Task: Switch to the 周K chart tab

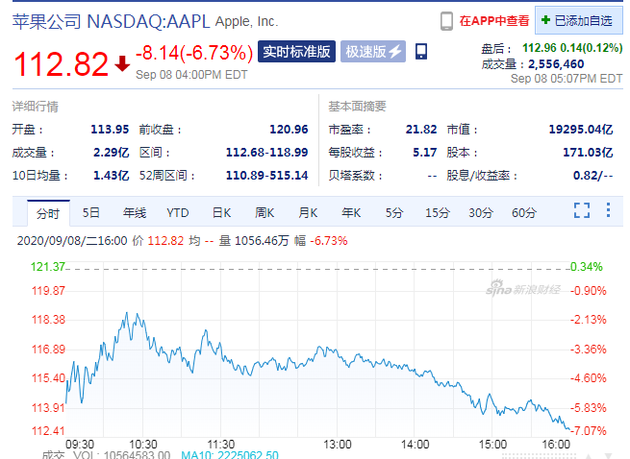Action: pyautogui.click(x=264, y=213)
